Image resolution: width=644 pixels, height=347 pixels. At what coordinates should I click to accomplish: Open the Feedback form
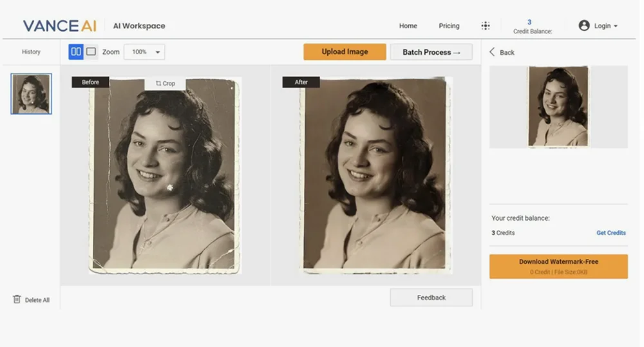(431, 297)
